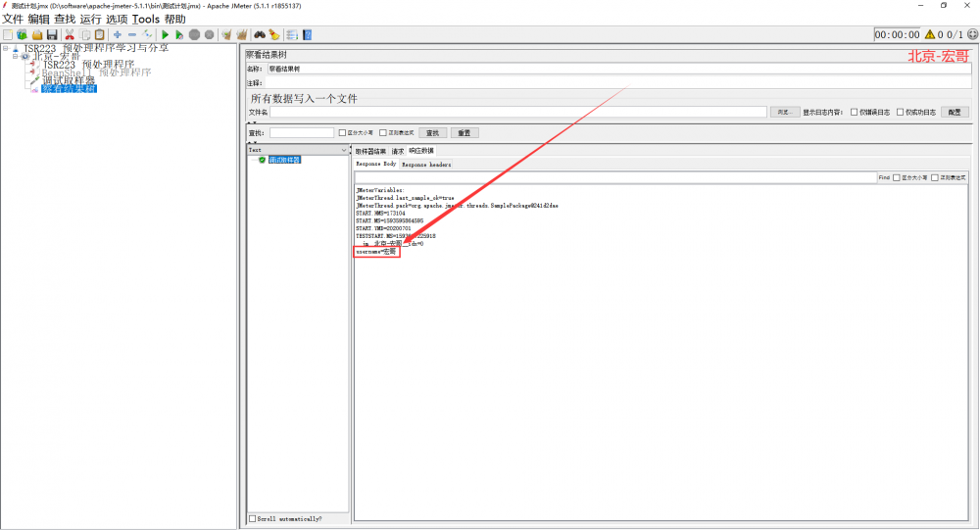
Task: Open Search with binoculars icon
Action: tap(260, 35)
